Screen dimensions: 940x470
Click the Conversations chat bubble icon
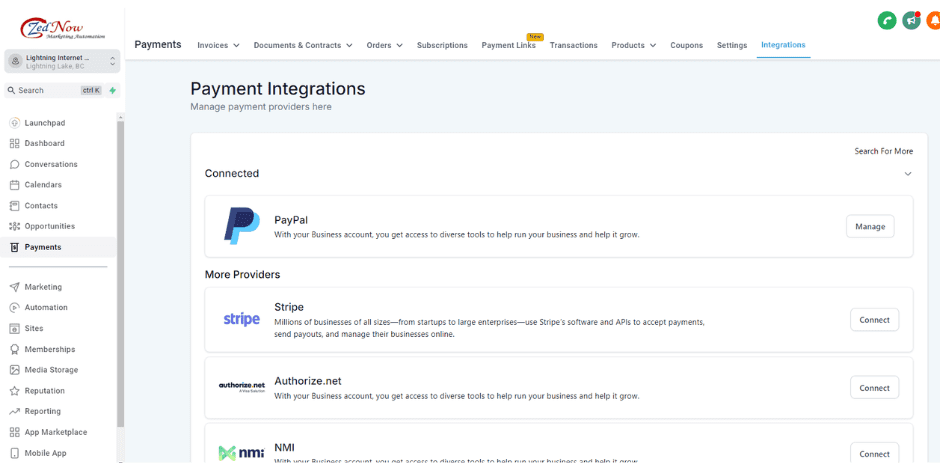pos(15,164)
